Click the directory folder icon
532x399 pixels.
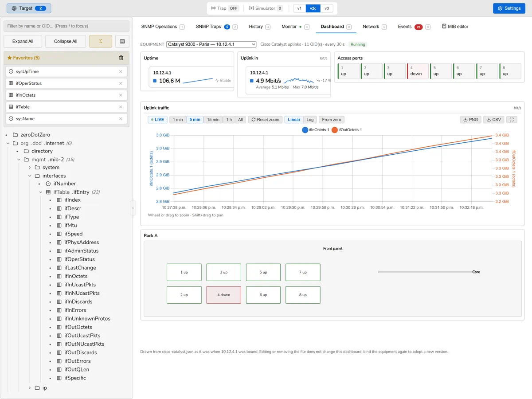[x=26, y=151]
